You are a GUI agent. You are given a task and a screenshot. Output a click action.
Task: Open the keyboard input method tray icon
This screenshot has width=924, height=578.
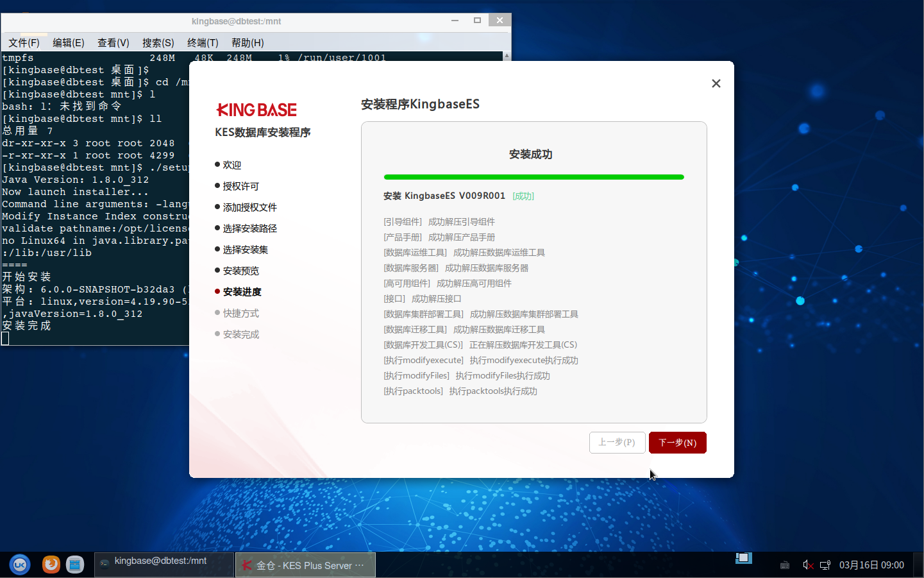[x=785, y=565]
